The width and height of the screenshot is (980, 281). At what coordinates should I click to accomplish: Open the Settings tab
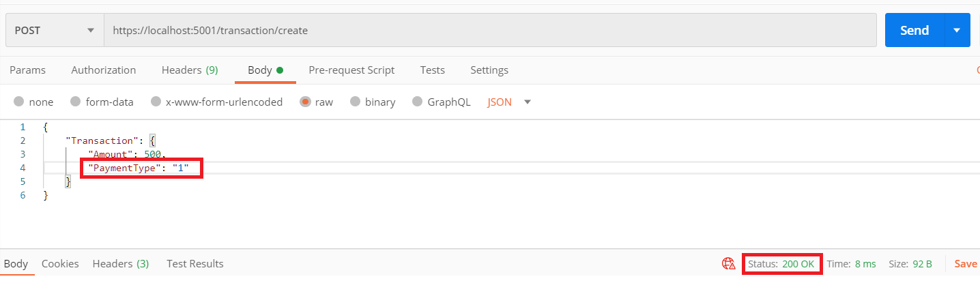tap(489, 70)
